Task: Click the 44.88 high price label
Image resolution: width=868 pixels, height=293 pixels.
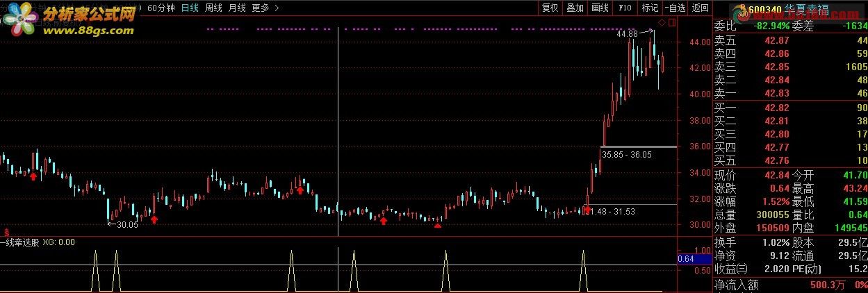Action: tap(626, 33)
